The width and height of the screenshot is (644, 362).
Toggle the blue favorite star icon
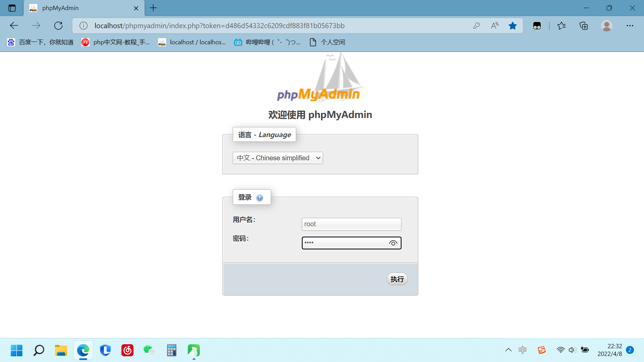[513, 26]
